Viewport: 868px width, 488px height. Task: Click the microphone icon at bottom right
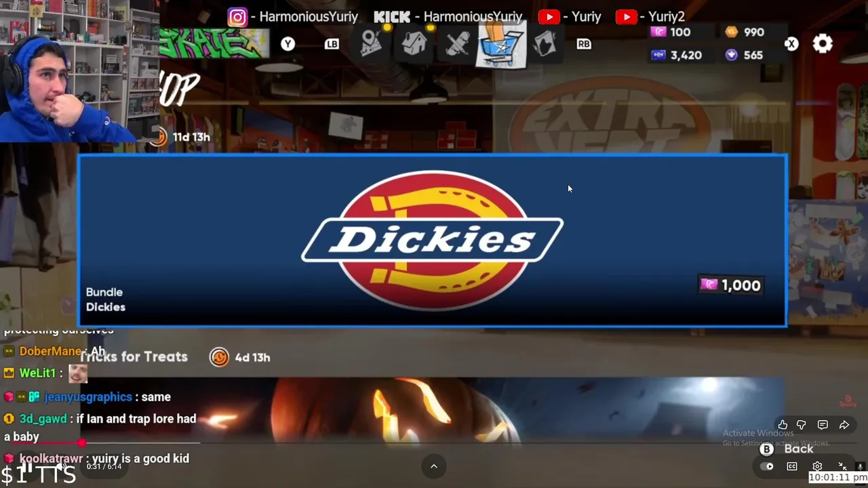click(x=860, y=466)
